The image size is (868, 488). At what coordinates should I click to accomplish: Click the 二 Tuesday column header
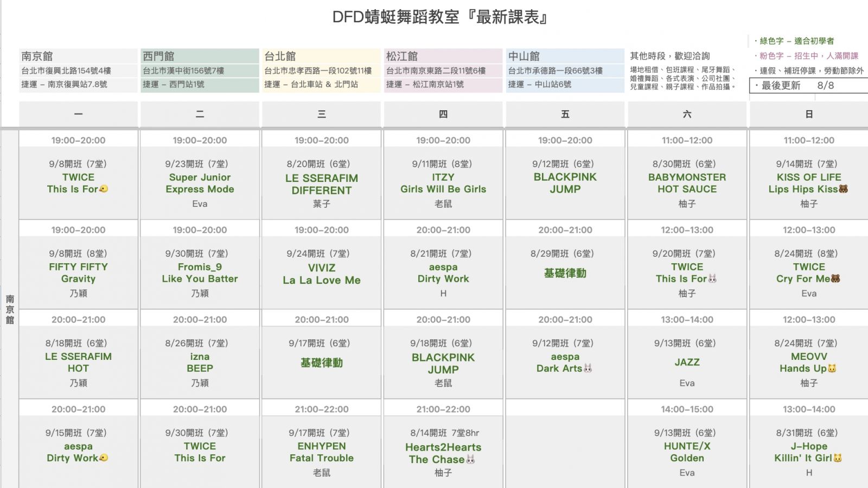click(x=200, y=114)
